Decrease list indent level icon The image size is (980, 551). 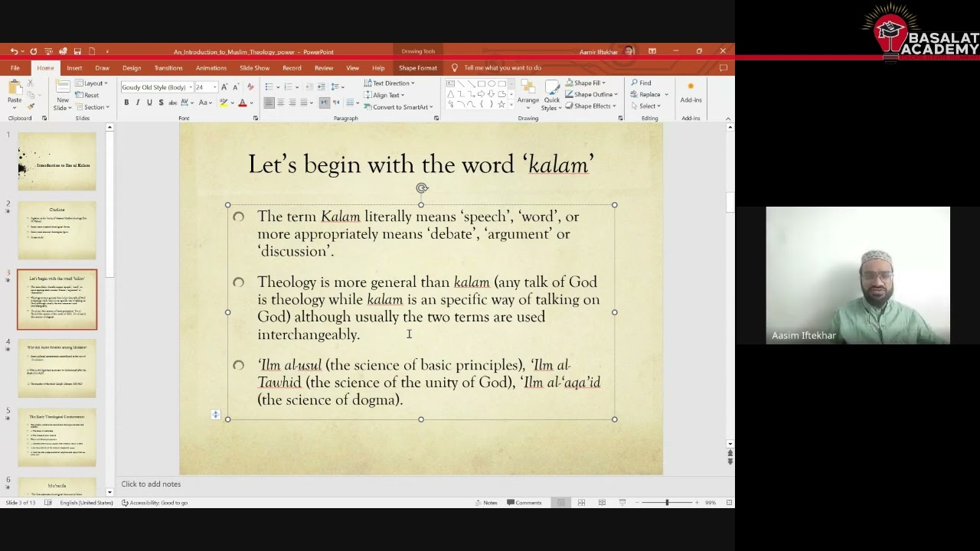tap(309, 86)
